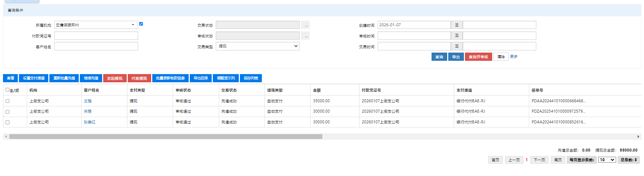Select policy number PDAA202441010000668468
This screenshot has width=644, height=176.
tap(559, 101)
